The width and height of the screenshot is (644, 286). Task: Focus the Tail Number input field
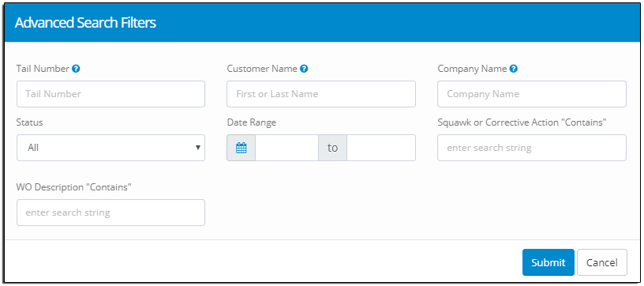[x=111, y=94]
